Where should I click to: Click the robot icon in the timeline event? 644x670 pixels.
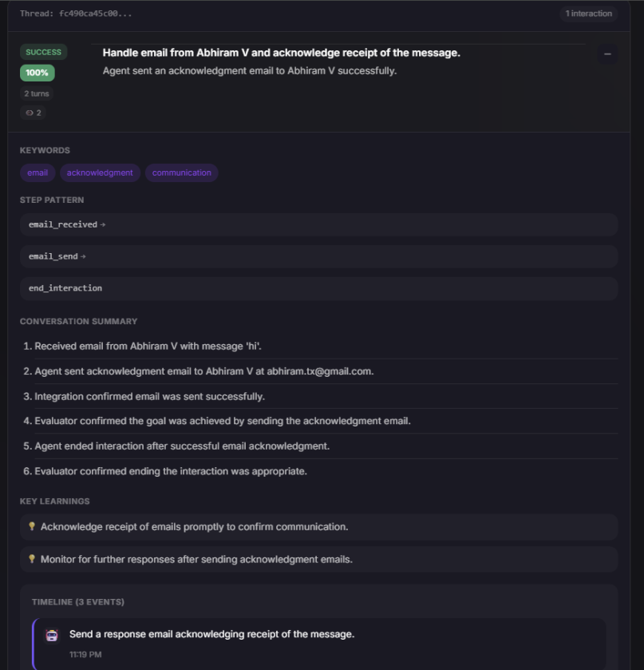tap(52, 634)
